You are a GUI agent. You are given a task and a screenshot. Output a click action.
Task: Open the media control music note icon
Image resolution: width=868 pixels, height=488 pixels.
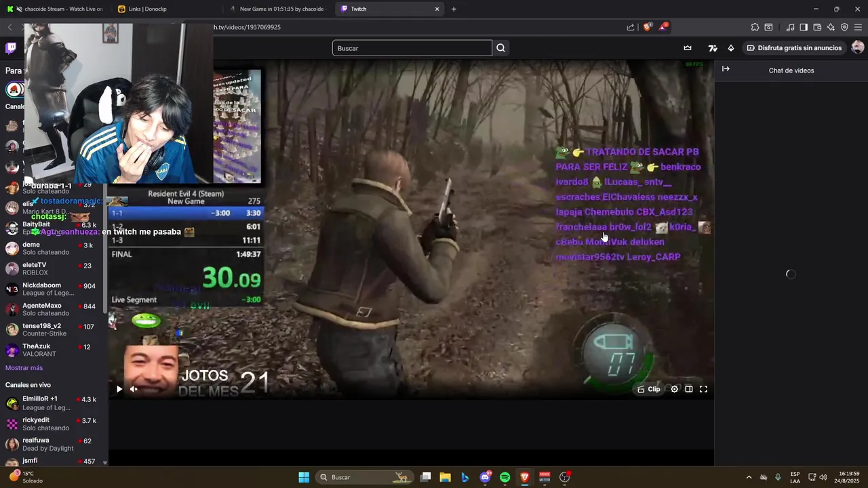click(790, 27)
